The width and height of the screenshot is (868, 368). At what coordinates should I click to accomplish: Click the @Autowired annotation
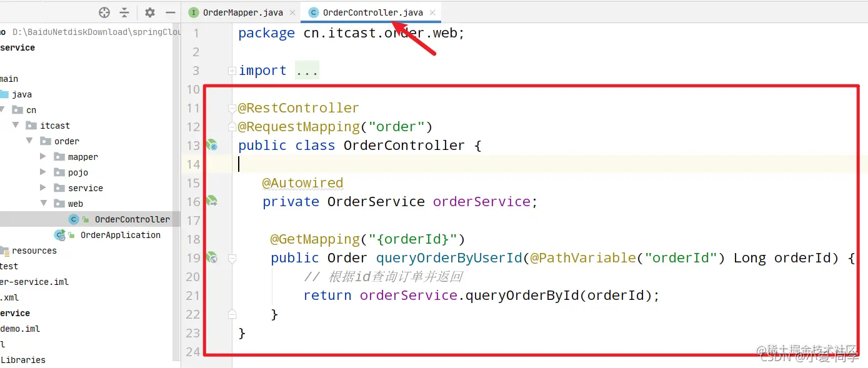tap(302, 183)
